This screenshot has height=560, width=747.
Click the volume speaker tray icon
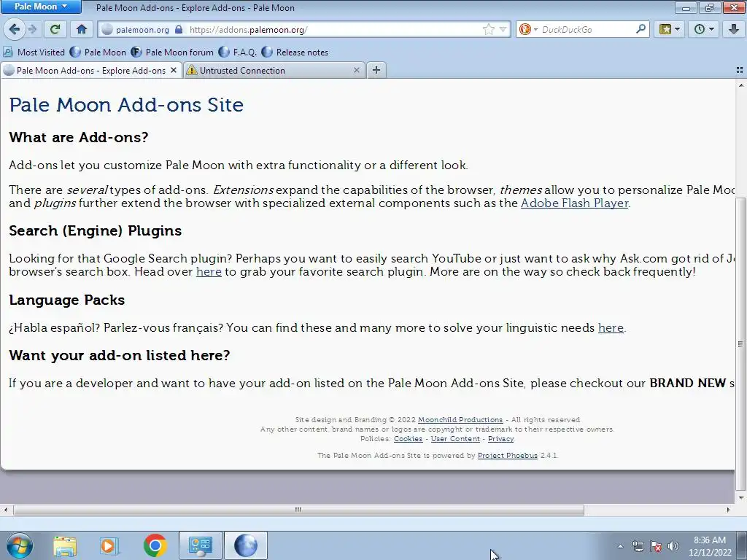pyautogui.click(x=673, y=546)
